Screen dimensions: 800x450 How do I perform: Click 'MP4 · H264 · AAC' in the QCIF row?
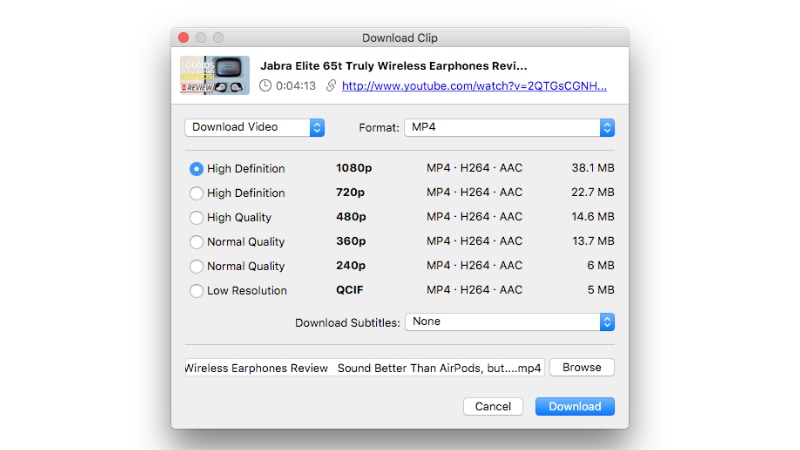click(x=474, y=290)
